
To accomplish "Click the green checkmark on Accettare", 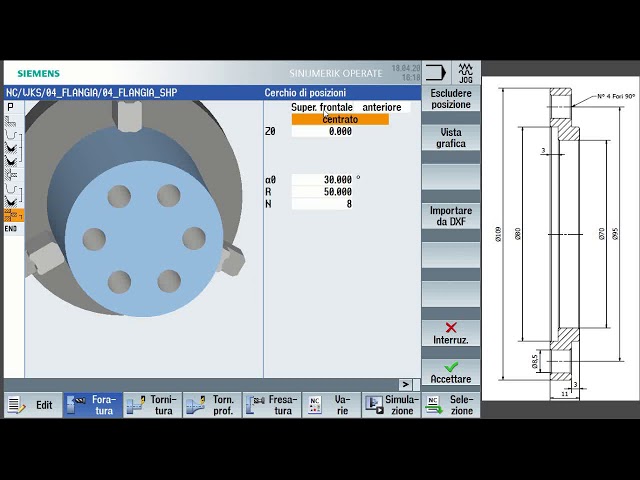I will click(x=451, y=366).
